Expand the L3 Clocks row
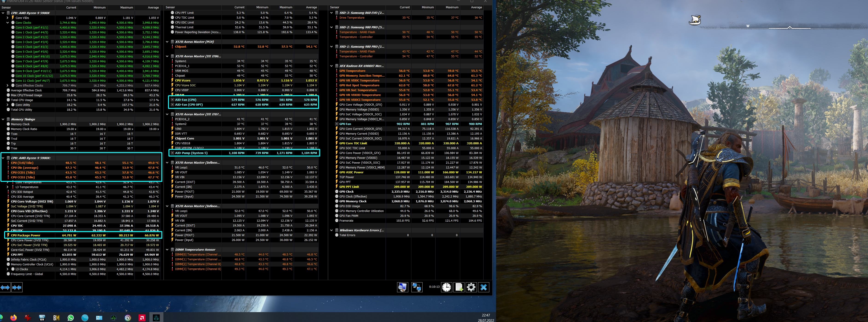The width and height of the screenshot is (868, 322). pyautogui.click(x=7, y=269)
